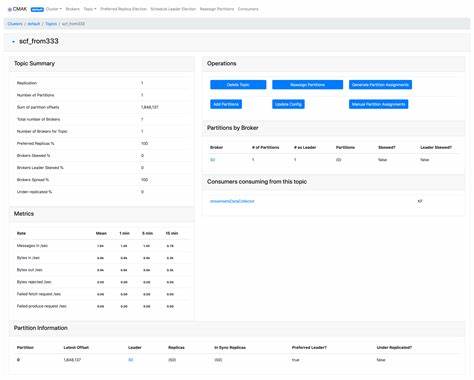This screenshot has height=380, width=474.
Task: Click the Topics breadcrumb link
Action: pyautogui.click(x=51, y=24)
